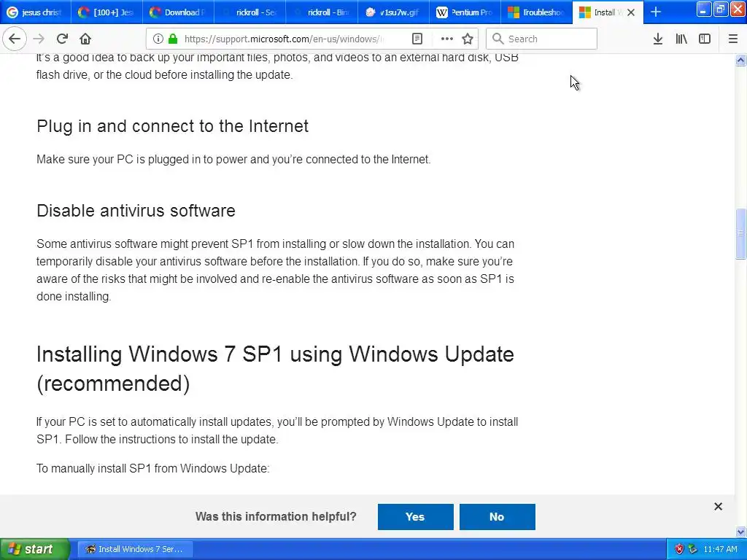Switch to the v1su7w.gif tab
This screenshot has height=560, width=747.
393,12
